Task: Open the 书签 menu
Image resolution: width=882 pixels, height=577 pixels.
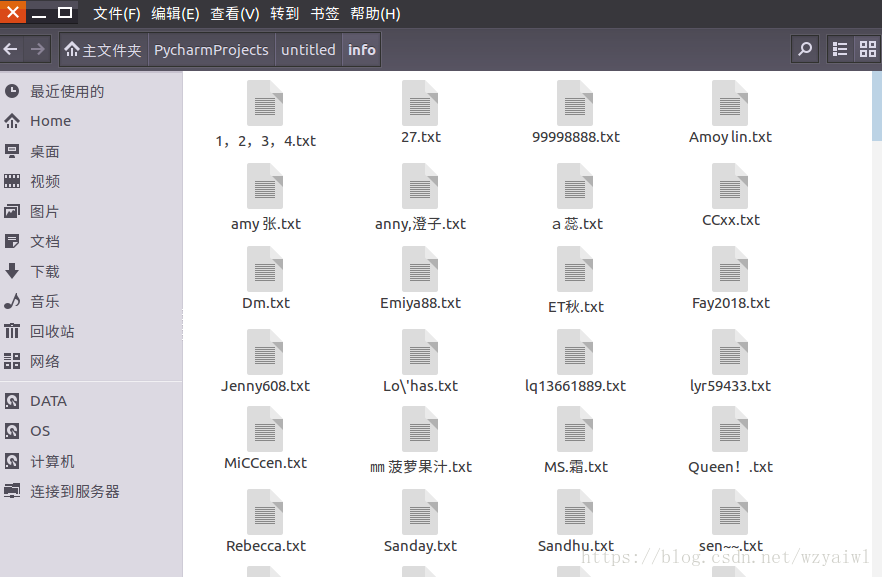Action: [325, 13]
